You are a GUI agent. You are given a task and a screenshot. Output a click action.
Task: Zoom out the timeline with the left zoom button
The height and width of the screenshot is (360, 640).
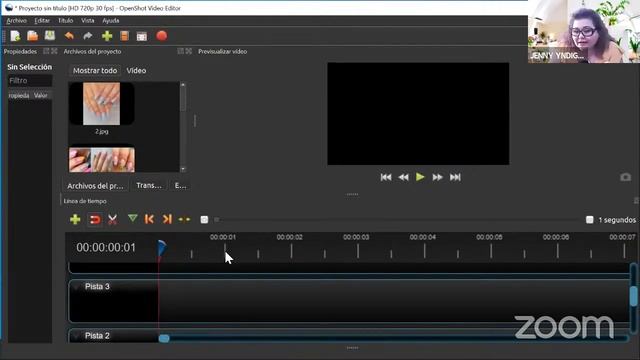(x=204, y=220)
